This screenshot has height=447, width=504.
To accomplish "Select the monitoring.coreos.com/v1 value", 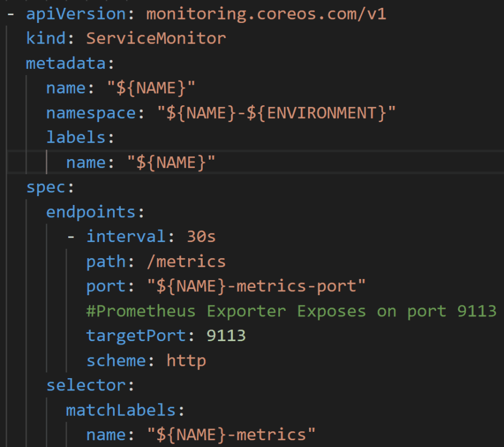I will (x=266, y=14).
